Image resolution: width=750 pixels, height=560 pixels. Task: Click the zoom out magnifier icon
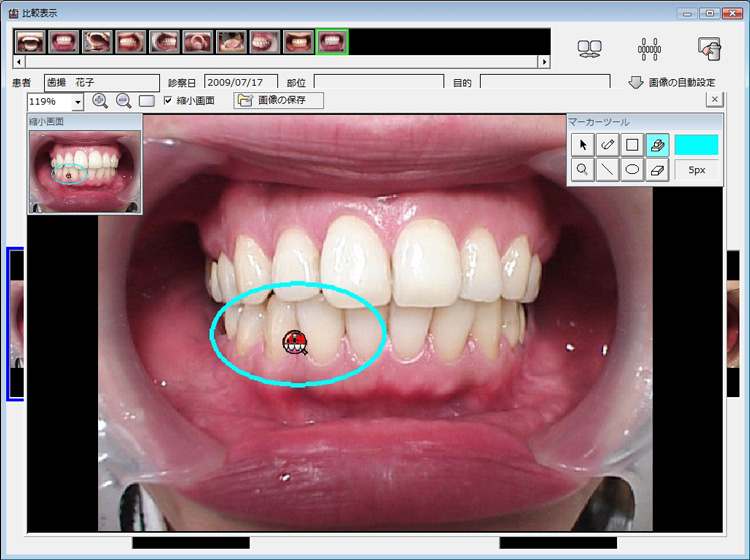pos(123,101)
